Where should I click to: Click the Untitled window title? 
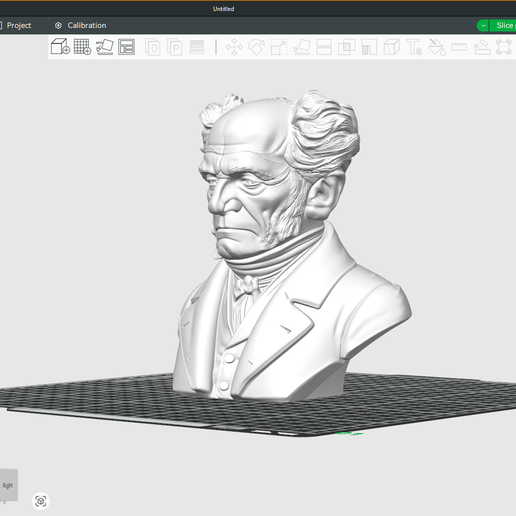[x=223, y=9]
